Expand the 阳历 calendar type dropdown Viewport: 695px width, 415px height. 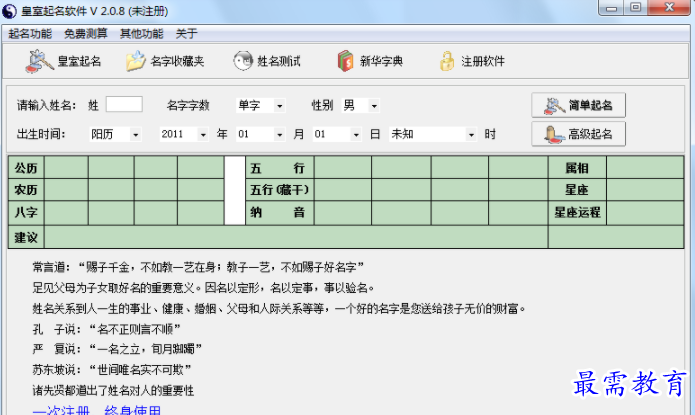point(136,134)
